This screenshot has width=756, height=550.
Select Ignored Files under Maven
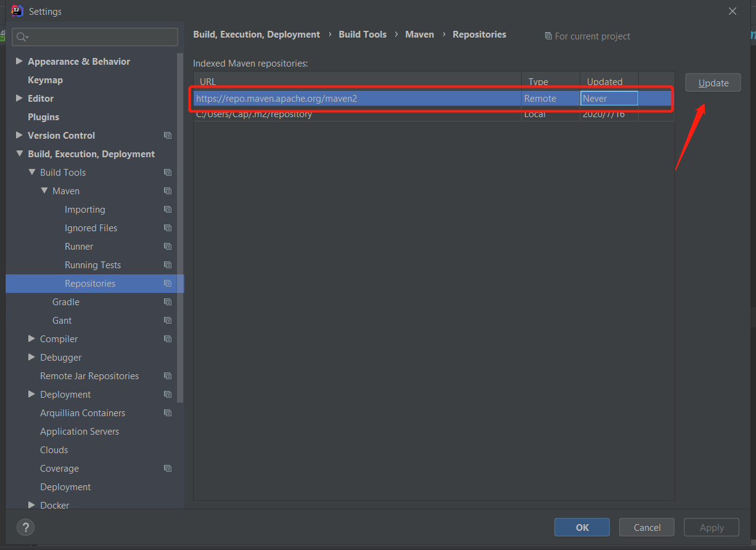(91, 228)
